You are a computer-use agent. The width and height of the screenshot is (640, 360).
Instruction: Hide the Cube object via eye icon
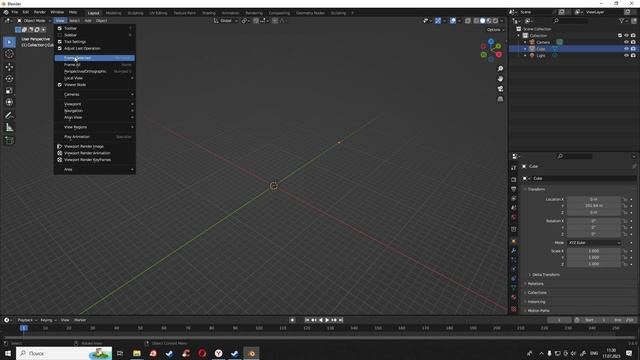626,49
